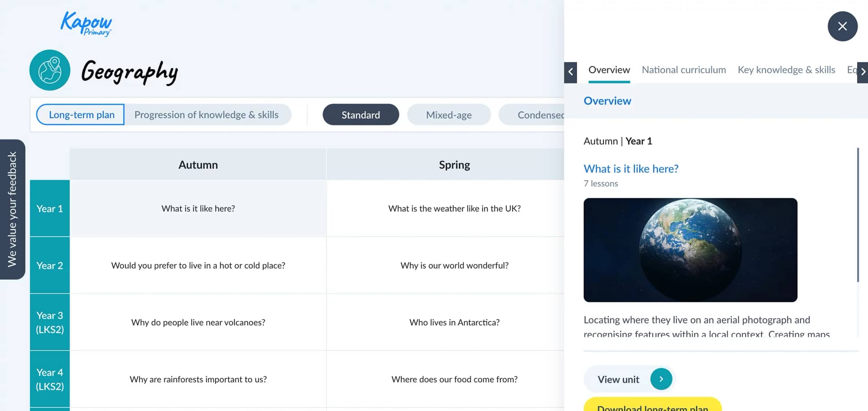
Task: Open the Key knowledge & skills tab
Action: point(786,70)
